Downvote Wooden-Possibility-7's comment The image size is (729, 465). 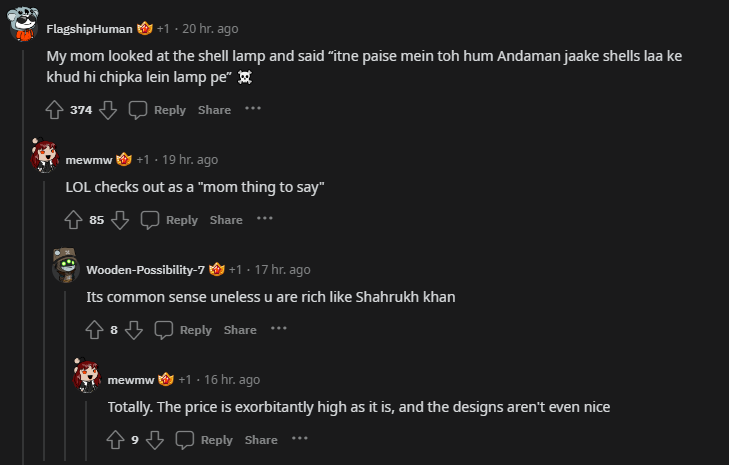[133, 330]
